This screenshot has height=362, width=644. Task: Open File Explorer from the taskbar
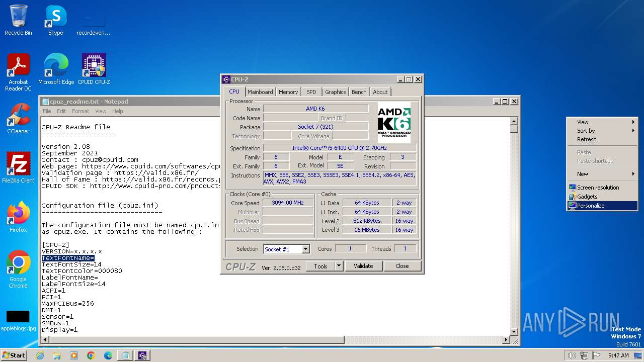point(57,355)
